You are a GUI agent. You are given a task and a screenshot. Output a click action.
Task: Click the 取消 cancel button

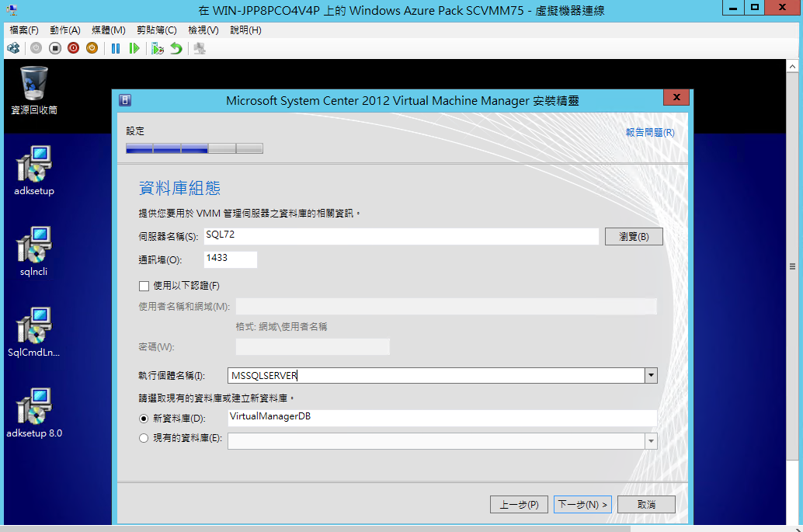pos(646,504)
